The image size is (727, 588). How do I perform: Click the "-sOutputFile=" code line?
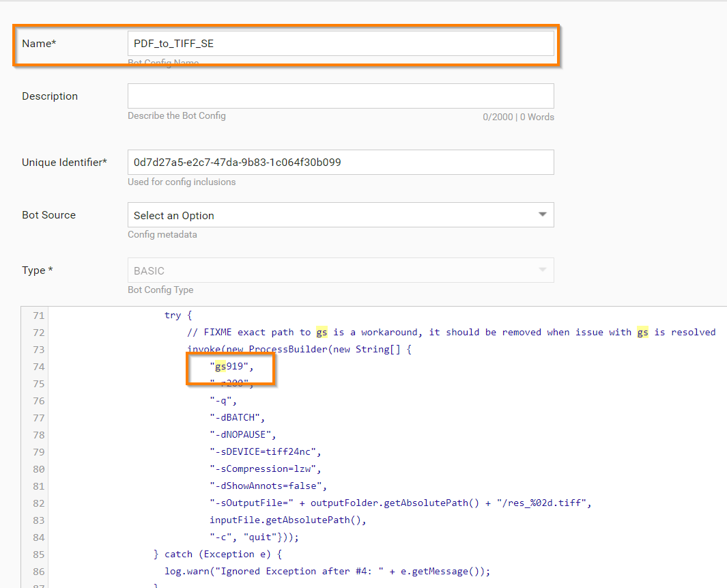401,503
